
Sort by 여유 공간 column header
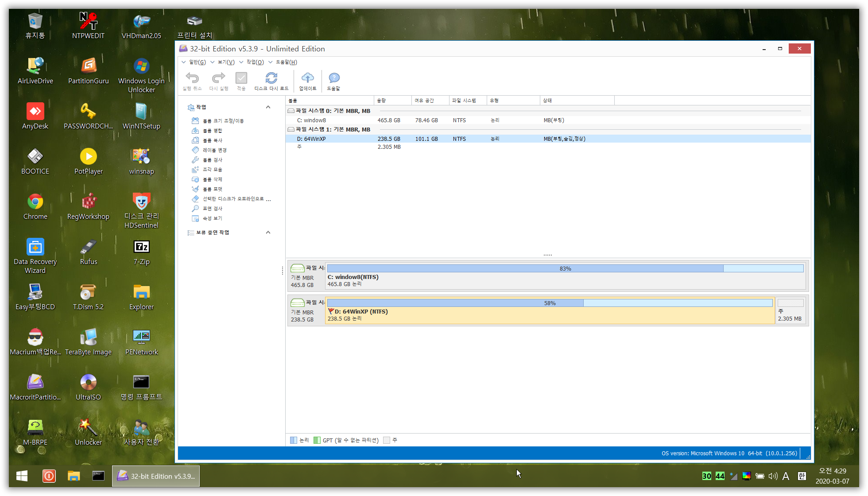[430, 101]
